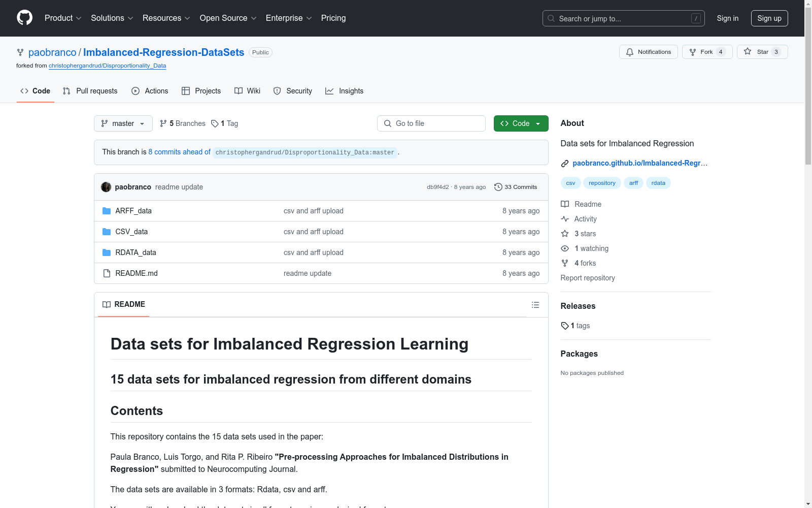Open the readme update commit for README.md
The height and width of the screenshot is (508, 812).
[x=308, y=273]
